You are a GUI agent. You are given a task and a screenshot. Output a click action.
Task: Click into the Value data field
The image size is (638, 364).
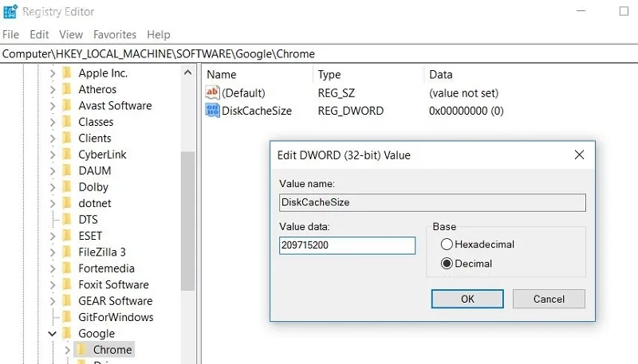pos(347,245)
